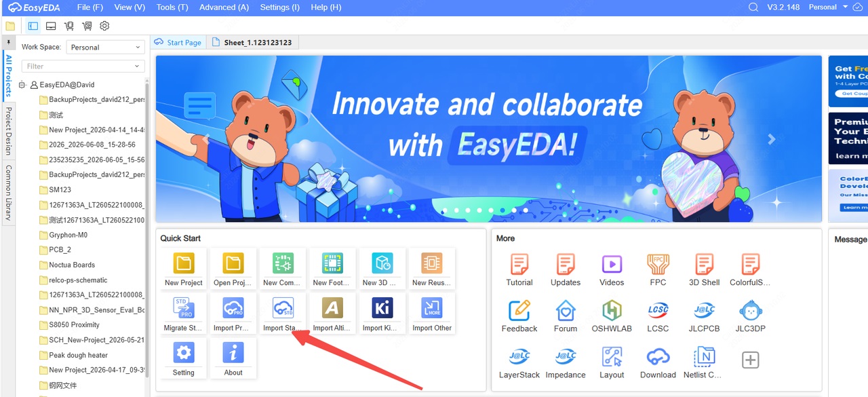Expand the Filter dropdown arrow
The width and height of the screenshot is (868, 397).
click(x=138, y=67)
